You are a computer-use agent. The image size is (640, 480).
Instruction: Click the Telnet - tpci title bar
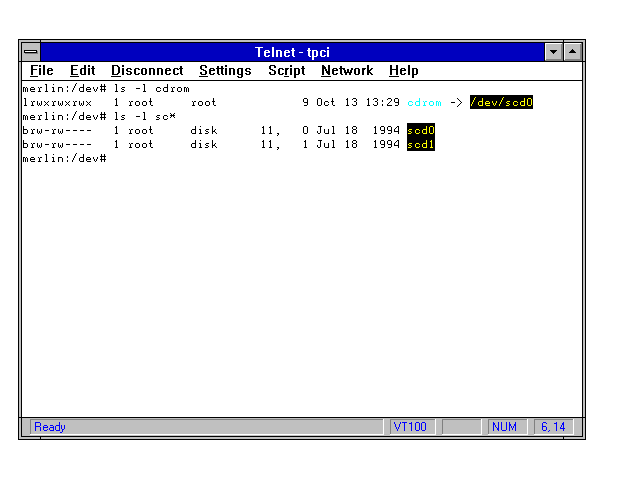292,51
